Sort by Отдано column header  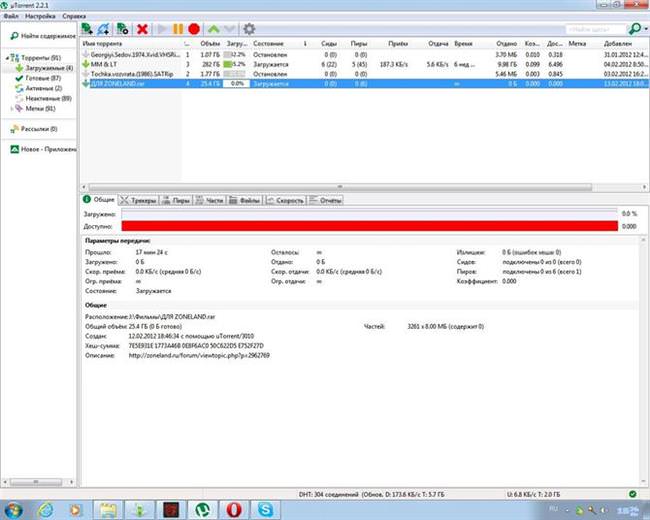[506, 44]
